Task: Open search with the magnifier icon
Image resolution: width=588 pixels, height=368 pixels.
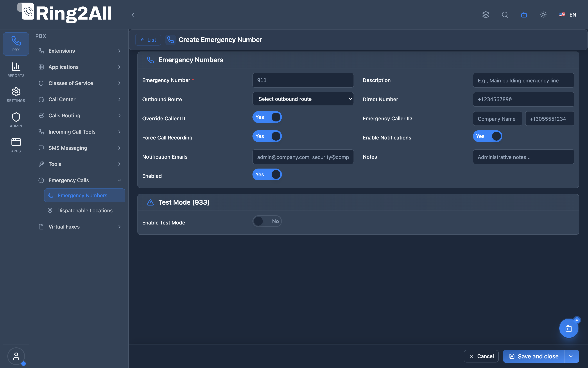Action: (505, 15)
